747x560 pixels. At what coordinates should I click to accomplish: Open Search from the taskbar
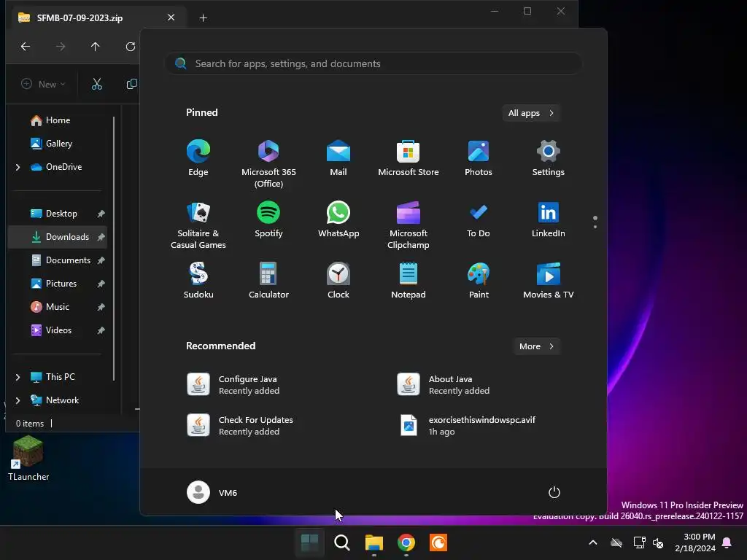(x=341, y=542)
